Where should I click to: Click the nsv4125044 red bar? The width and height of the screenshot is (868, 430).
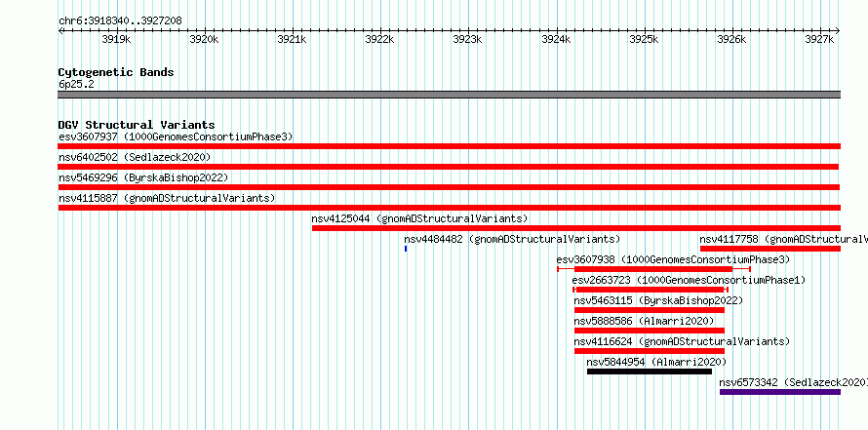(x=576, y=228)
